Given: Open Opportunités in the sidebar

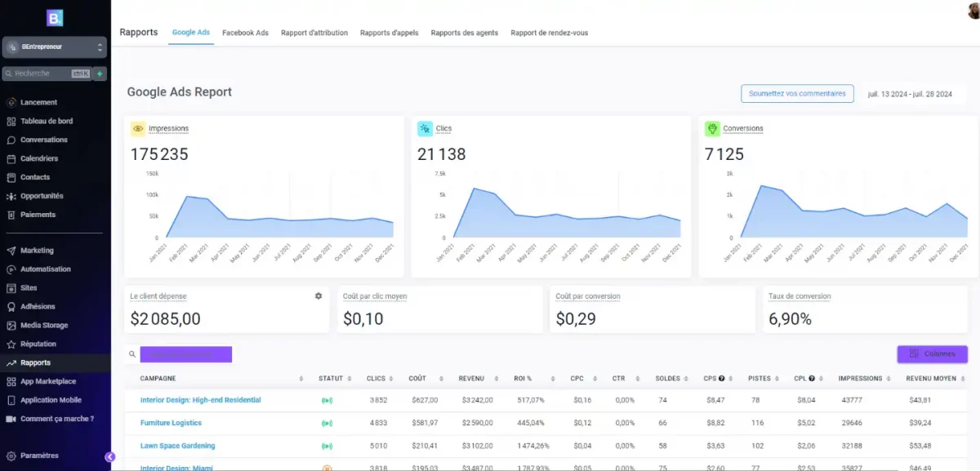Looking at the screenshot, I should pyautogui.click(x=42, y=196).
